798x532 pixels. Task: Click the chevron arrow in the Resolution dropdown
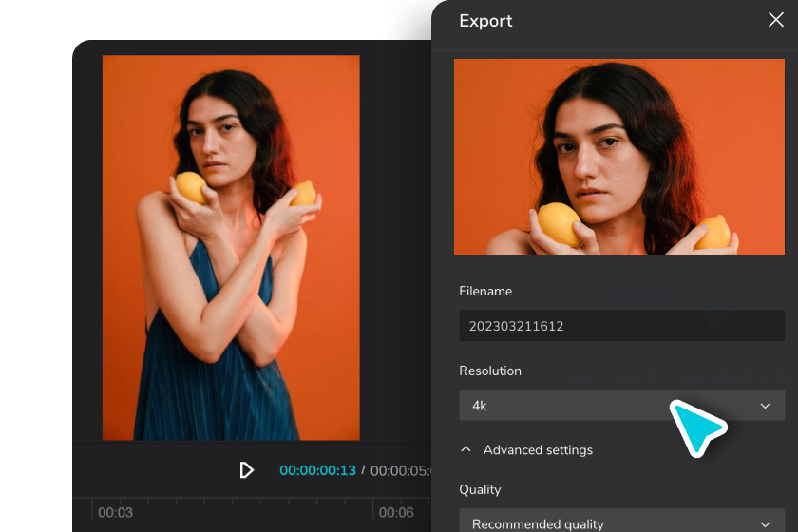click(x=766, y=406)
